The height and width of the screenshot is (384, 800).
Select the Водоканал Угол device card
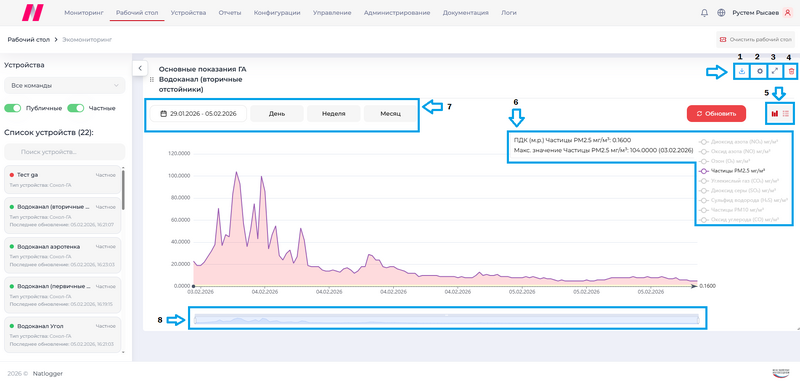click(x=62, y=335)
